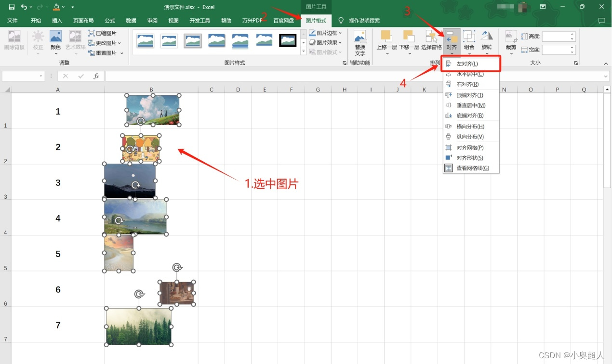This screenshot has height=364, width=612.
Task: Collapse the ribbon with the chevron arrow
Action: 605,63
